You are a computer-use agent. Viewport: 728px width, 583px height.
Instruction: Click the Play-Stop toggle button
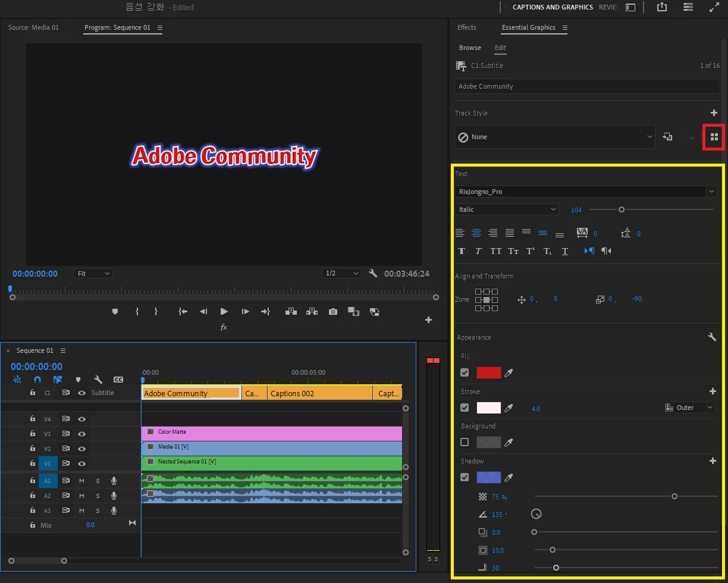click(x=224, y=311)
